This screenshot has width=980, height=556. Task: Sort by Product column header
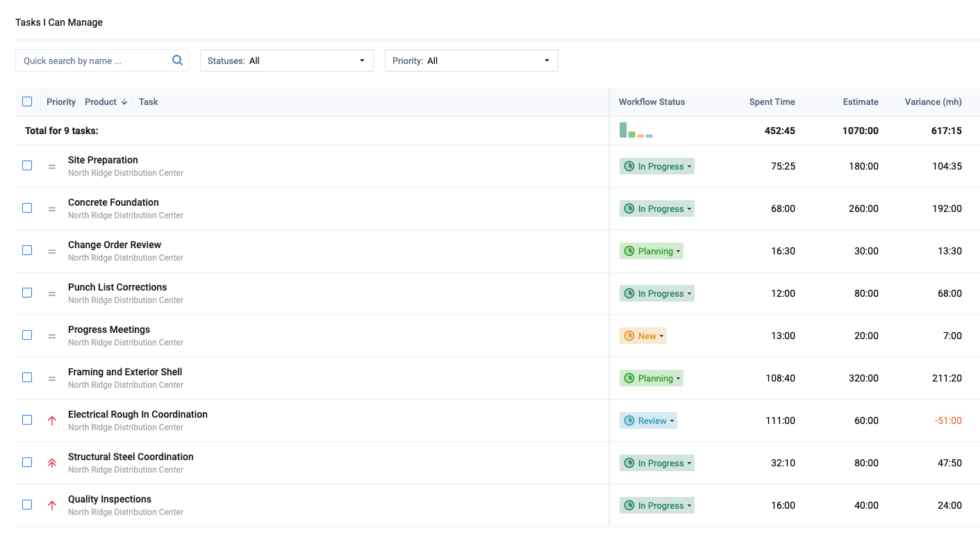tap(101, 101)
